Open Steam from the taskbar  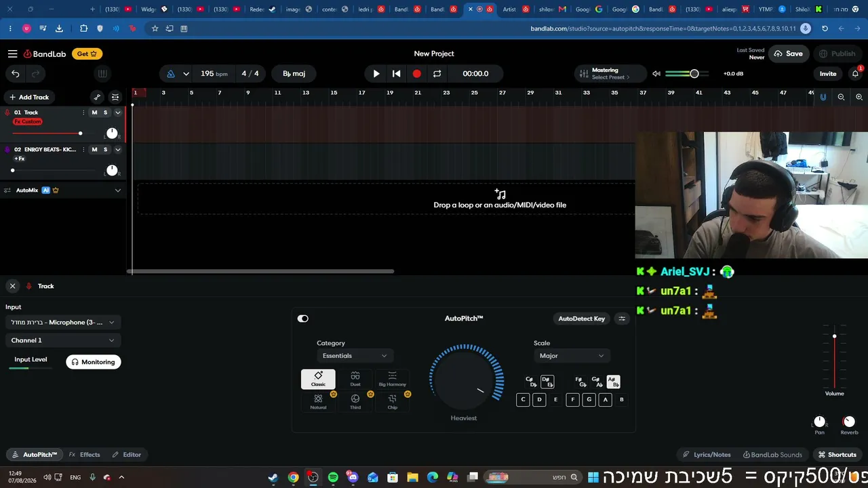[273, 477]
